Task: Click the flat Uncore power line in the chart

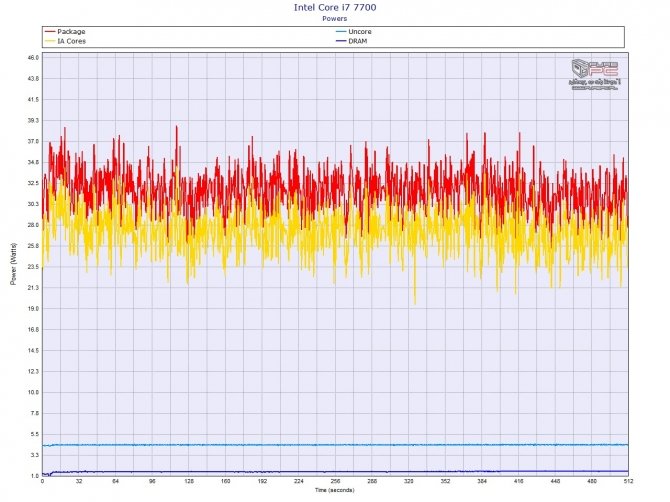Action: 335,445
